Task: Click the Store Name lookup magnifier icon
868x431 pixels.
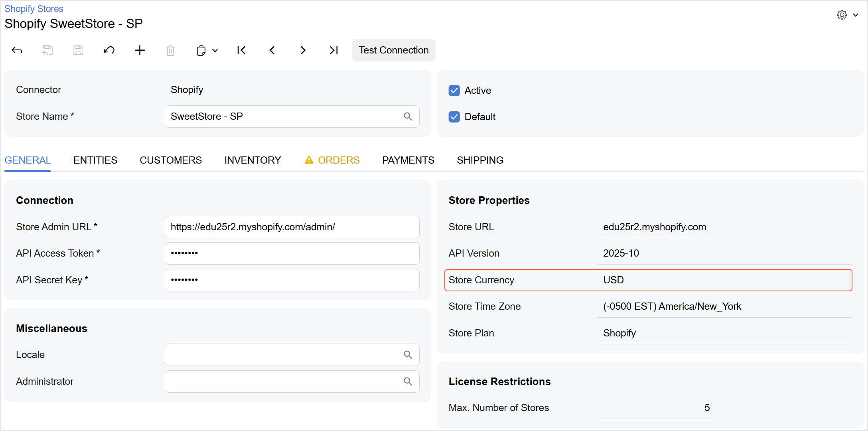Action: (x=408, y=117)
